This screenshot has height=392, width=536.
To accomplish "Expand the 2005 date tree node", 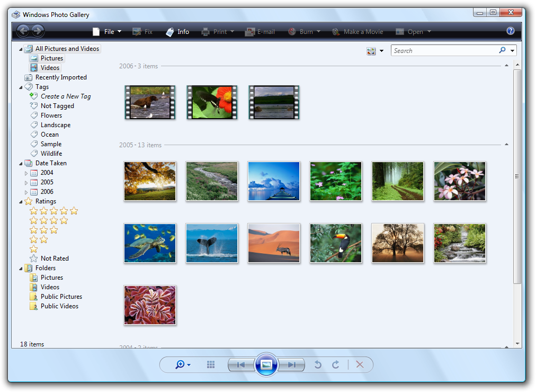I will pyautogui.click(x=26, y=182).
